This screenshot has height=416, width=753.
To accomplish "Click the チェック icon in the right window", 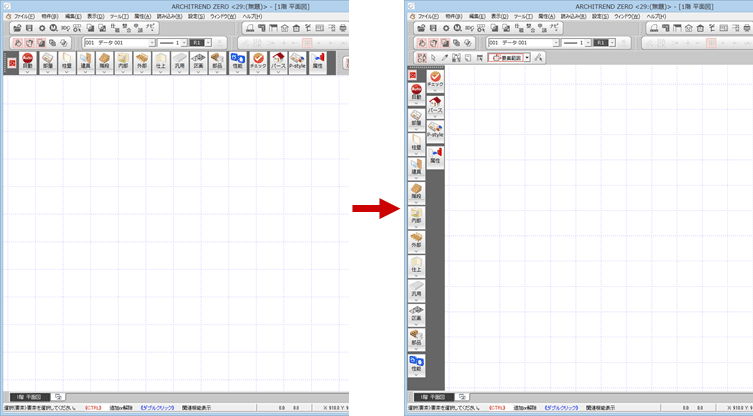I will click(x=435, y=80).
